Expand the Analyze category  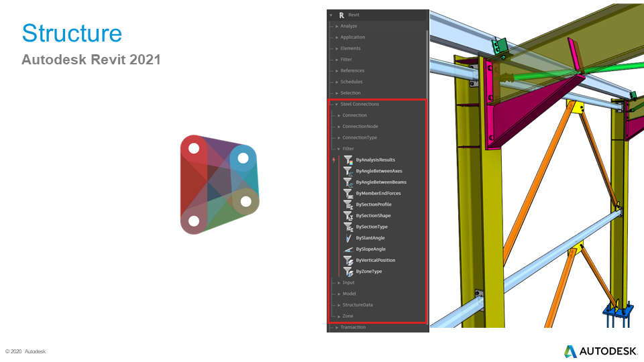(337, 26)
